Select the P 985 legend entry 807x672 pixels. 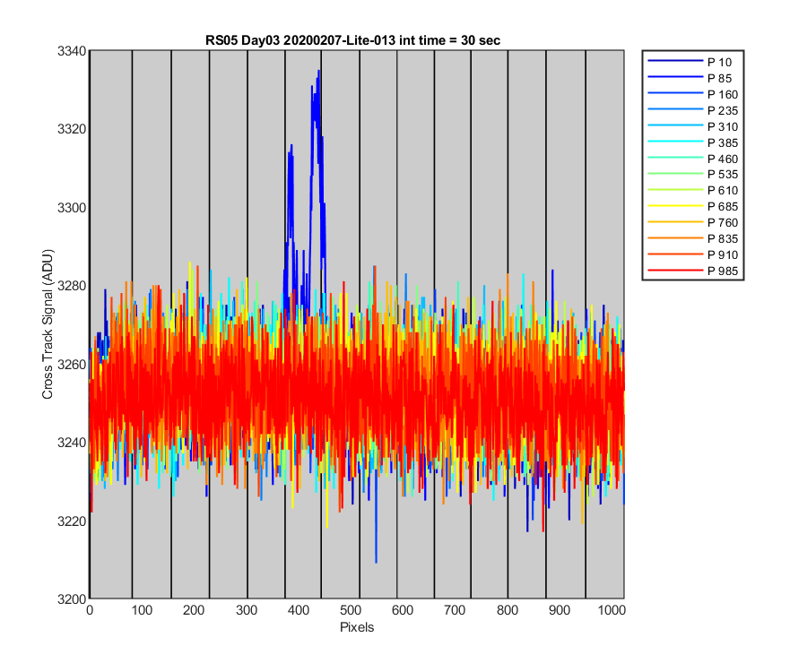pos(693,271)
